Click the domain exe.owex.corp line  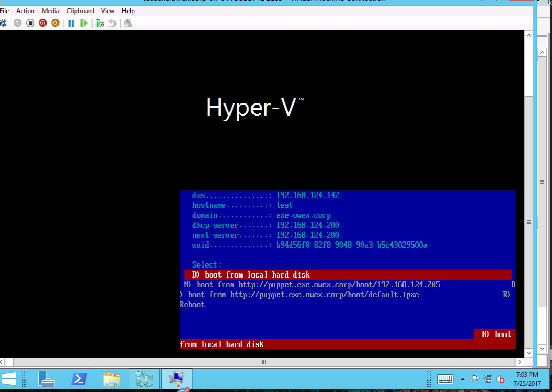pyautogui.click(x=261, y=215)
